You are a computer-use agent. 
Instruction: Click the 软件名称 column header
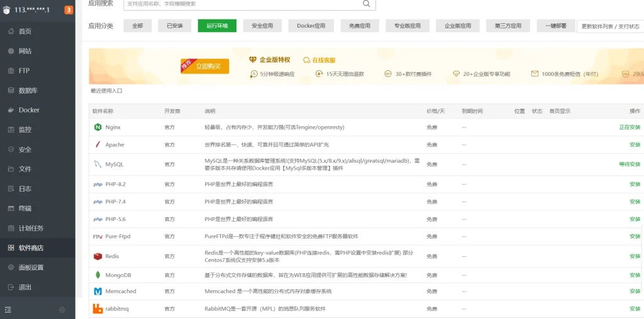tap(103, 111)
